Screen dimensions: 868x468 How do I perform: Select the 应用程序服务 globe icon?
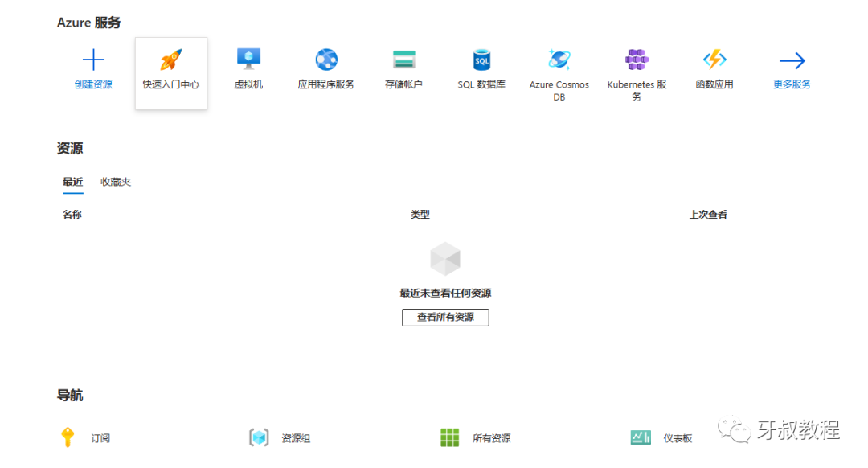click(x=326, y=60)
